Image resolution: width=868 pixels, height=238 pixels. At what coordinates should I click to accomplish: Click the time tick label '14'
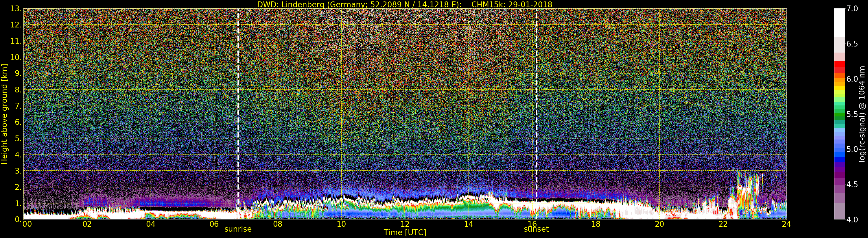click(x=468, y=224)
